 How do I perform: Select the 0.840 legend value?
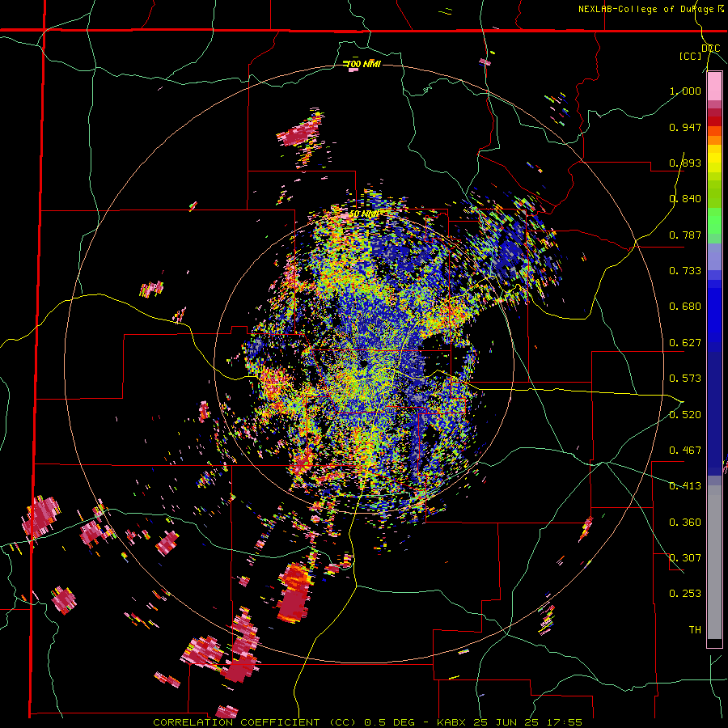685,199
